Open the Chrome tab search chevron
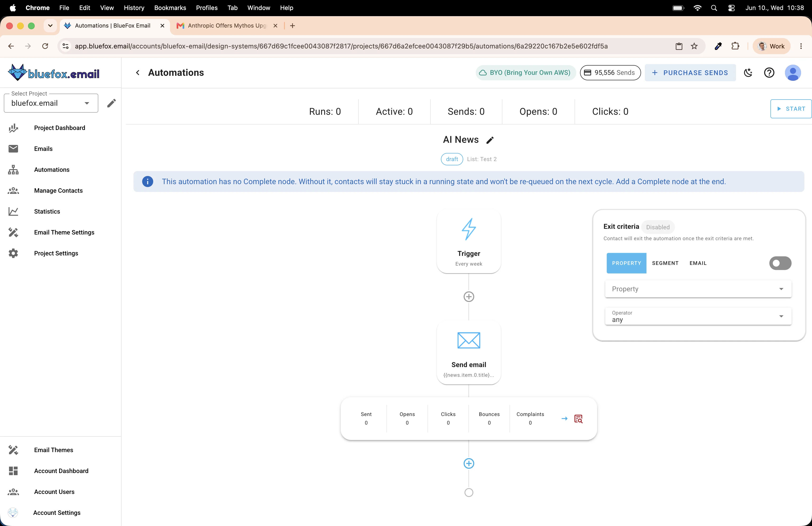Image resolution: width=812 pixels, height=526 pixels. [x=50, y=26]
